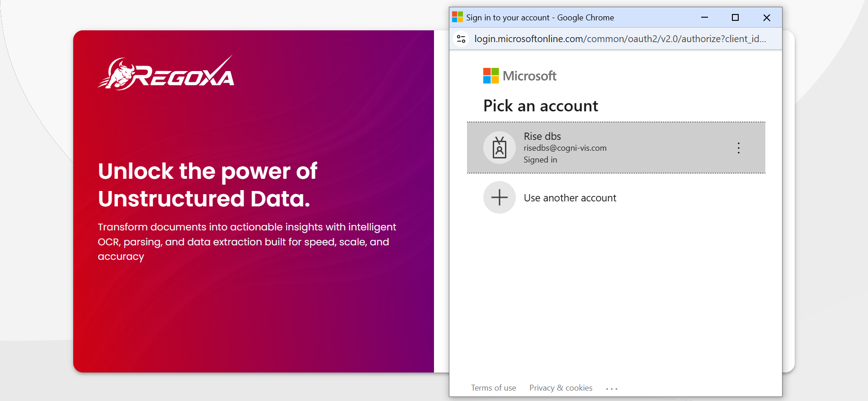This screenshot has width=868, height=401.
Task: Close the Sign in to your account window
Action: pos(767,18)
